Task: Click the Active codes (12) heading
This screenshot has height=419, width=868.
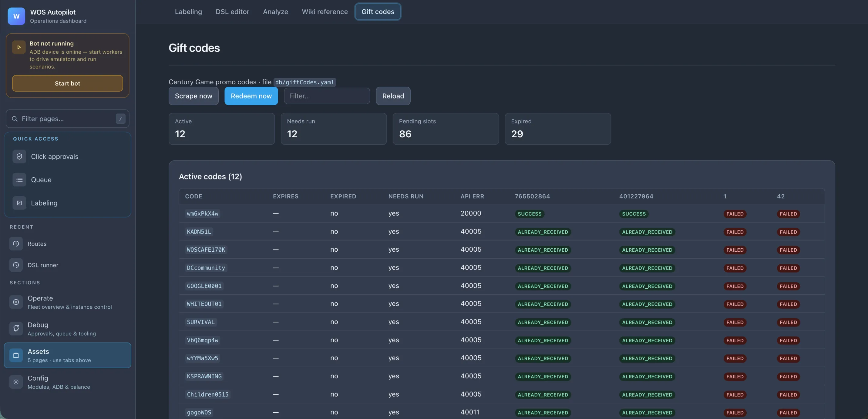Action: tap(210, 176)
